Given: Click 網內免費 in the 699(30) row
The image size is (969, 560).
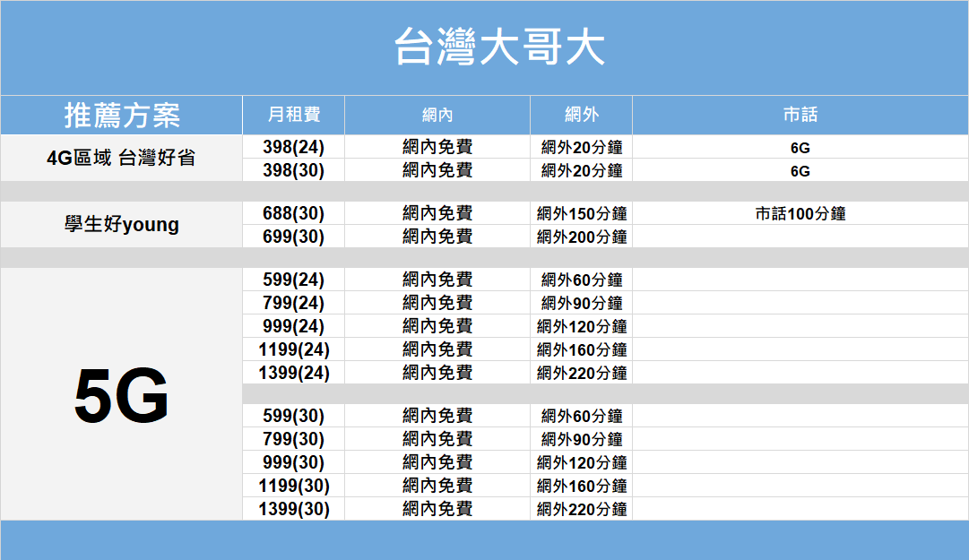Looking at the screenshot, I should 437,237.
